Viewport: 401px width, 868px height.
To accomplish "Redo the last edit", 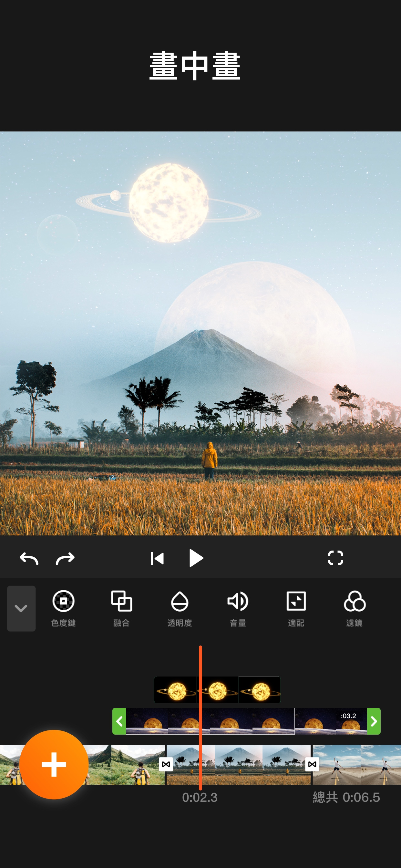I will 65,558.
